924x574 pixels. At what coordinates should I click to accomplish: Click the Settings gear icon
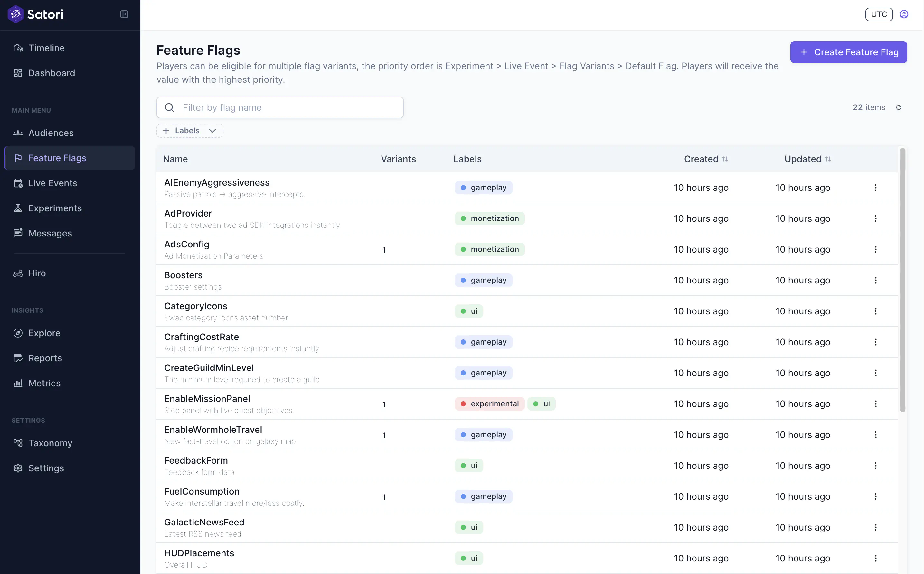[18, 468]
